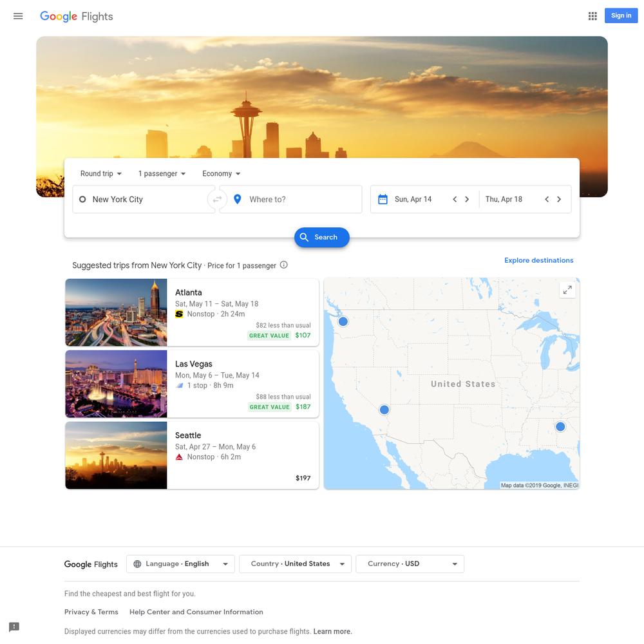Open the Las Vegas city photo
The image size is (644, 644).
[x=116, y=384]
